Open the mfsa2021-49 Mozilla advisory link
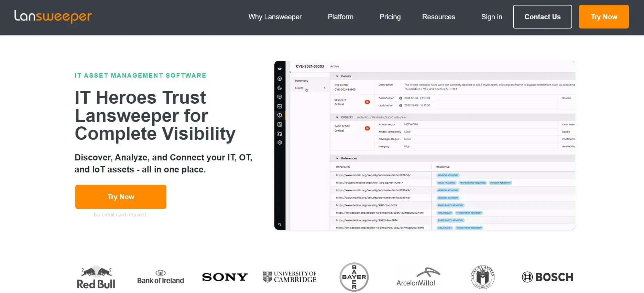The width and height of the screenshot is (644, 293). click(373, 190)
